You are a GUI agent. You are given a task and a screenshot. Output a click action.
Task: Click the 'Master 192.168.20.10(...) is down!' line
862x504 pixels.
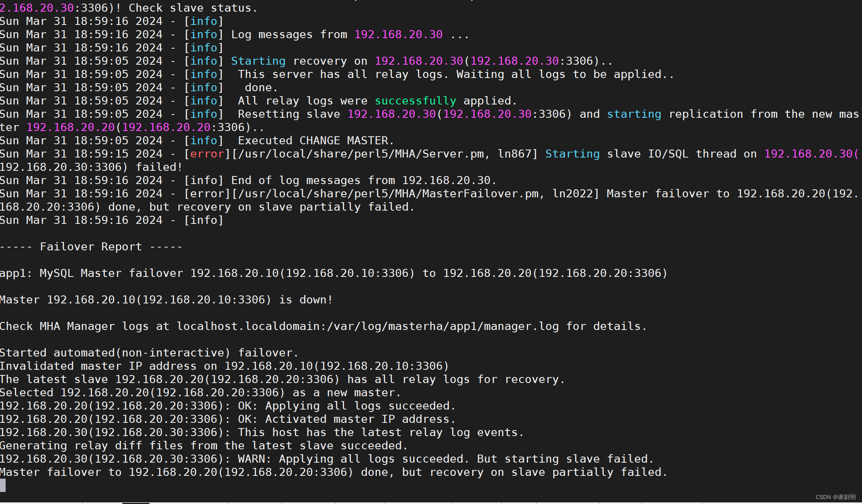[166, 300]
